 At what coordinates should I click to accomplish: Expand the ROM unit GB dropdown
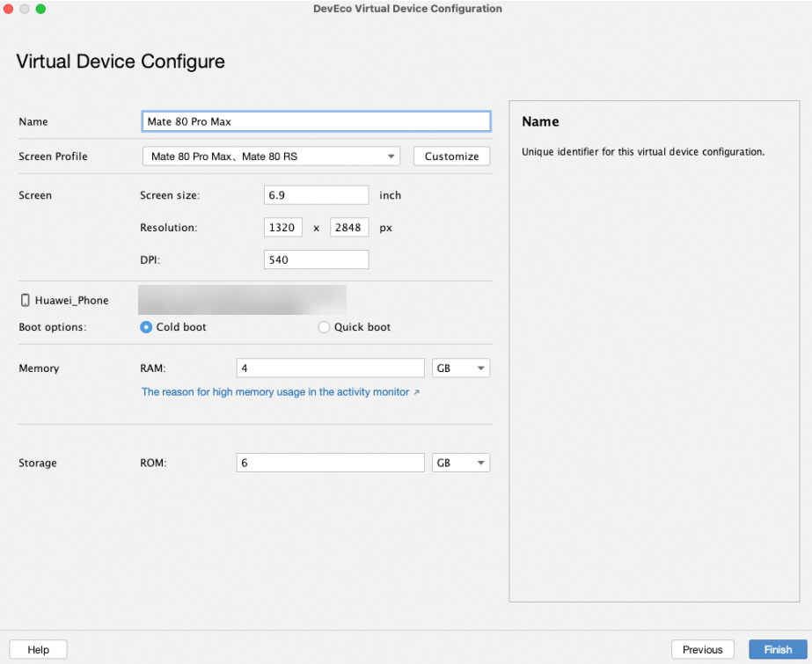(461, 463)
